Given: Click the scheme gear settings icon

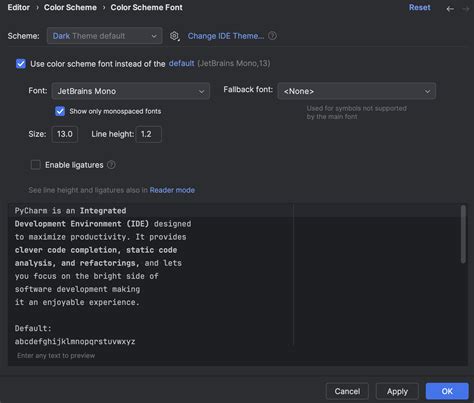Looking at the screenshot, I should [x=174, y=36].
